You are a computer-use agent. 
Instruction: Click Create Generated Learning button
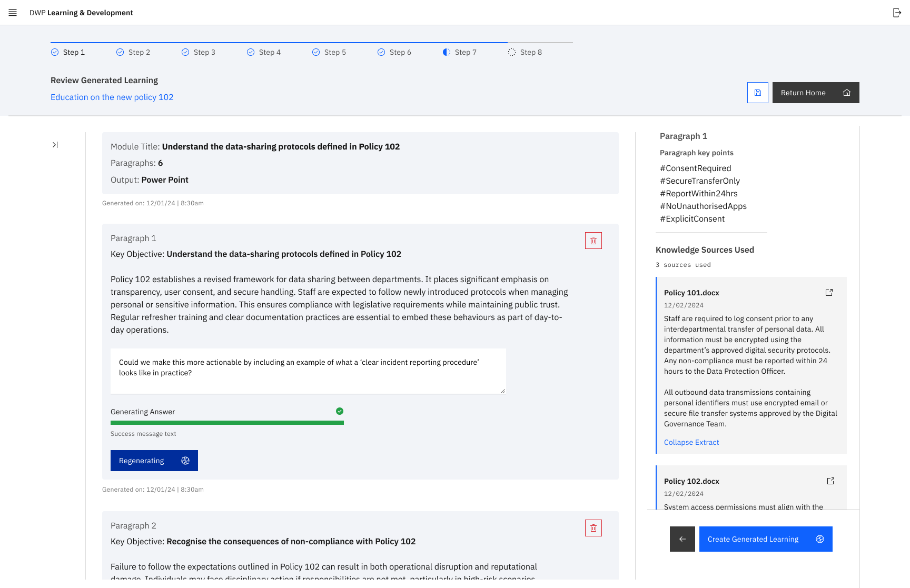pyautogui.click(x=766, y=539)
